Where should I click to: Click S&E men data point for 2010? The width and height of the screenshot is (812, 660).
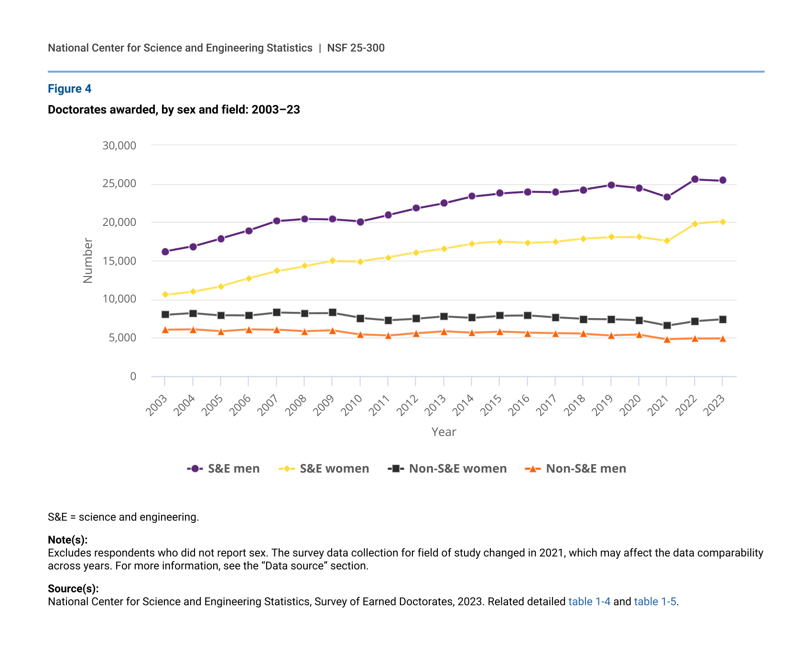click(x=360, y=222)
